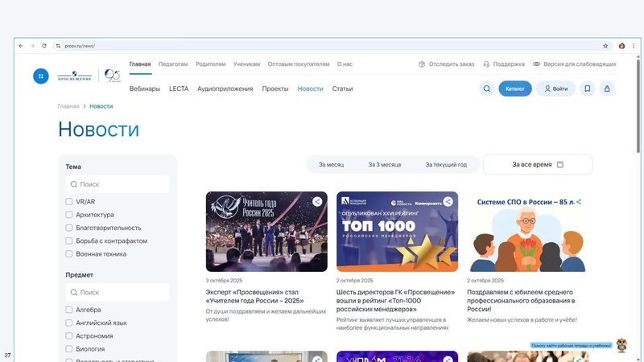Share the Учитель года России news card
This screenshot has height=362, width=644.
coord(317,202)
